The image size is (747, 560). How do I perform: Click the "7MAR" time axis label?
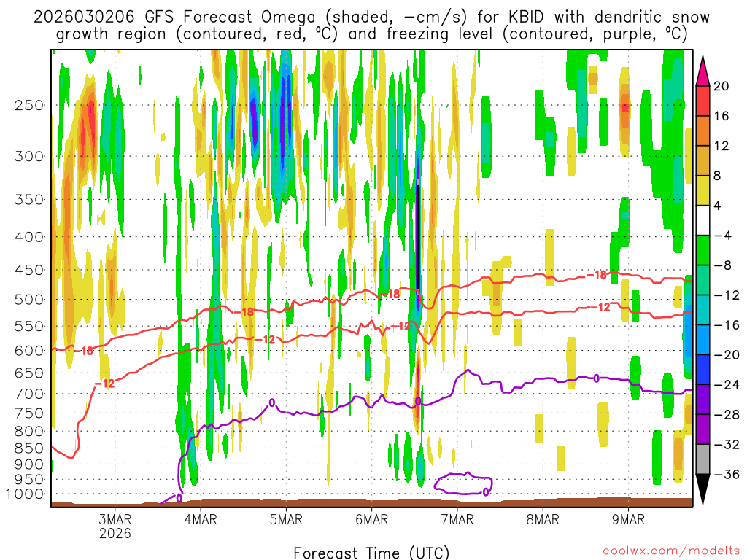click(457, 519)
